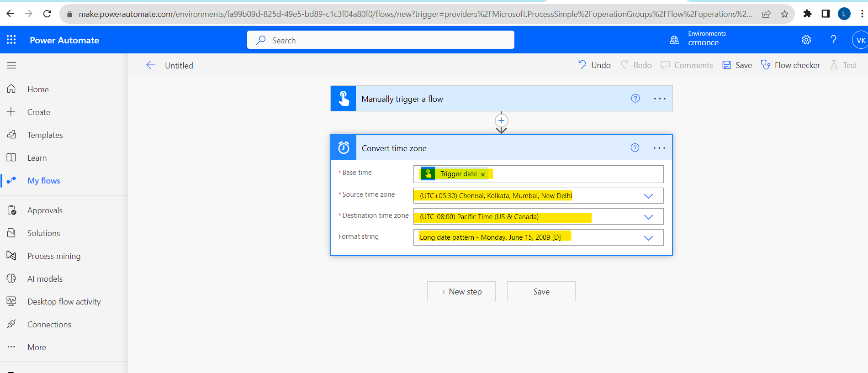Image resolution: width=868 pixels, height=373 pixels.
Task: Click the browser forward arrow
Action: 28,14
